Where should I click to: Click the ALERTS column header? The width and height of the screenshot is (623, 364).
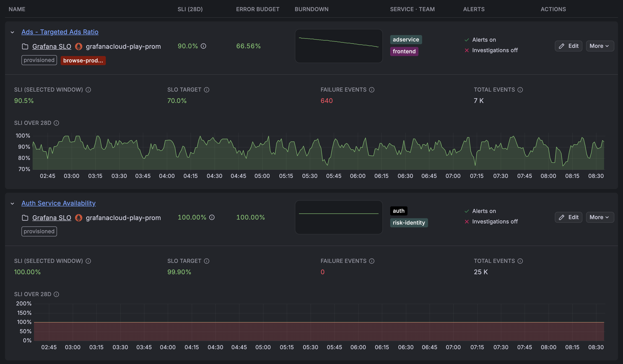tap(474, 9)
